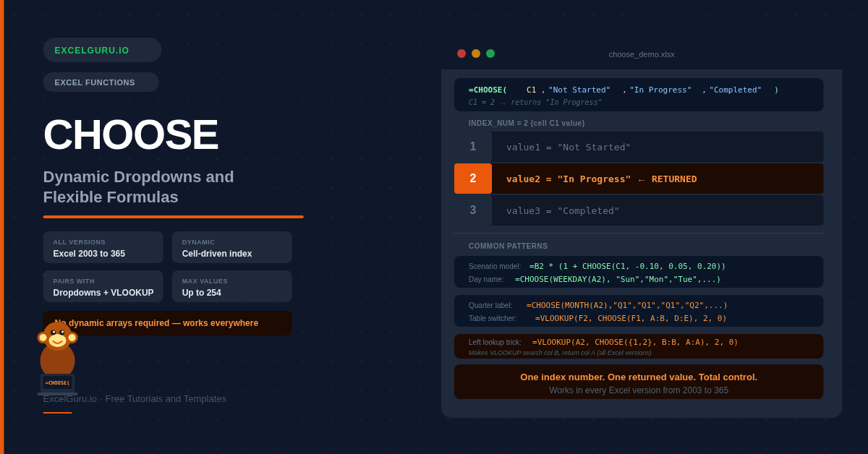The image size is (868, 454).
Task: Open the choose_demo.xlsx title
Action: tap(642, 54)
